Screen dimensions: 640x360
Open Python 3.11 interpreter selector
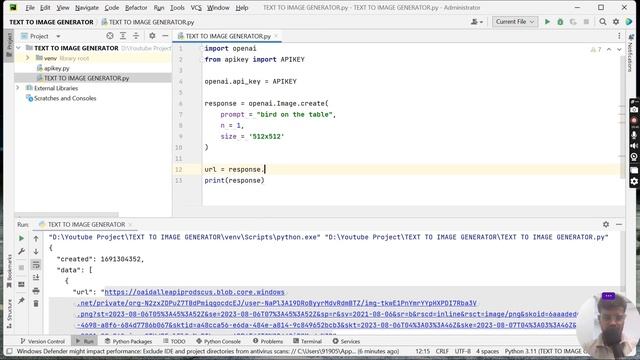(543, 351)
